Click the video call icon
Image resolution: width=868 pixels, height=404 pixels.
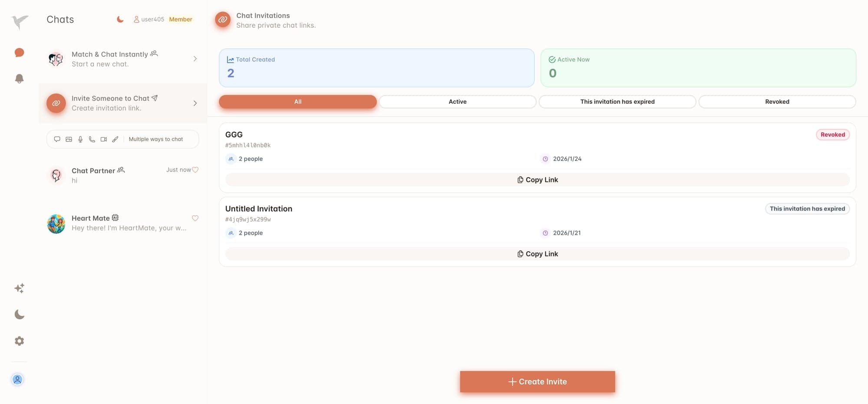103,139
